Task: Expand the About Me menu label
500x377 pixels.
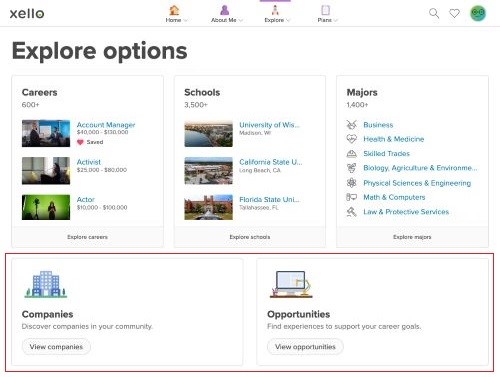Action: [227, 20]
